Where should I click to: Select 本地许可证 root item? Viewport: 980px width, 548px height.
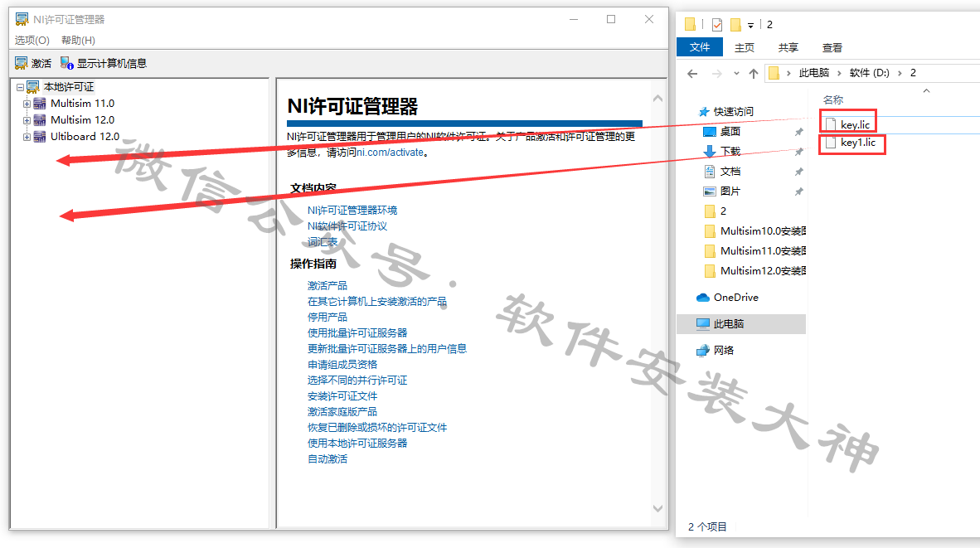pyautogui.click(x=69, y=87)
